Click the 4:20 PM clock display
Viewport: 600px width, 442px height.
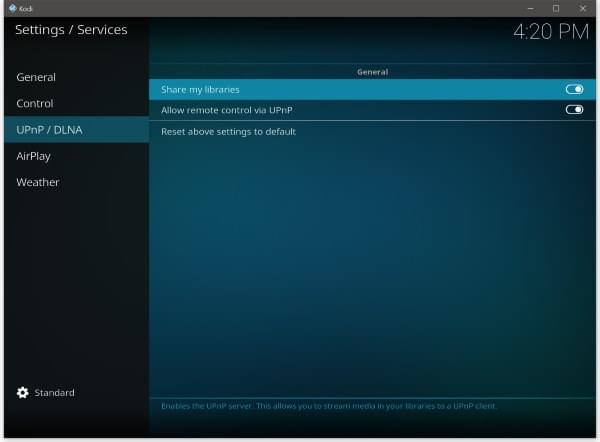pyautogui.click(x=550, y=32)
